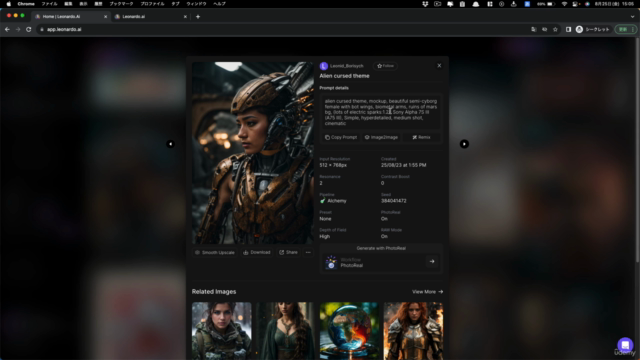The width and height of the screenshot is (640, 360).
Task: Click page vertical scrollbar
Action: click(637, 151)
